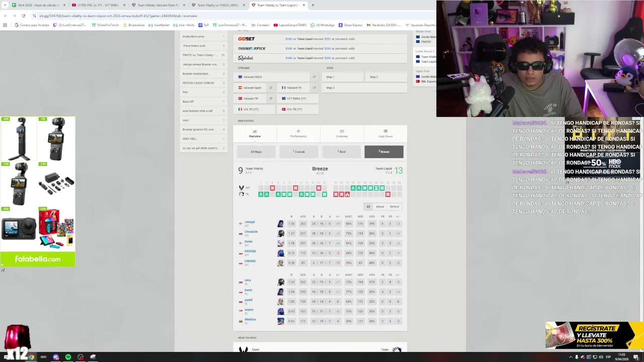Go back using the browser back arrow
This screenshot has width=644, height=362.
tap(5, 16)
